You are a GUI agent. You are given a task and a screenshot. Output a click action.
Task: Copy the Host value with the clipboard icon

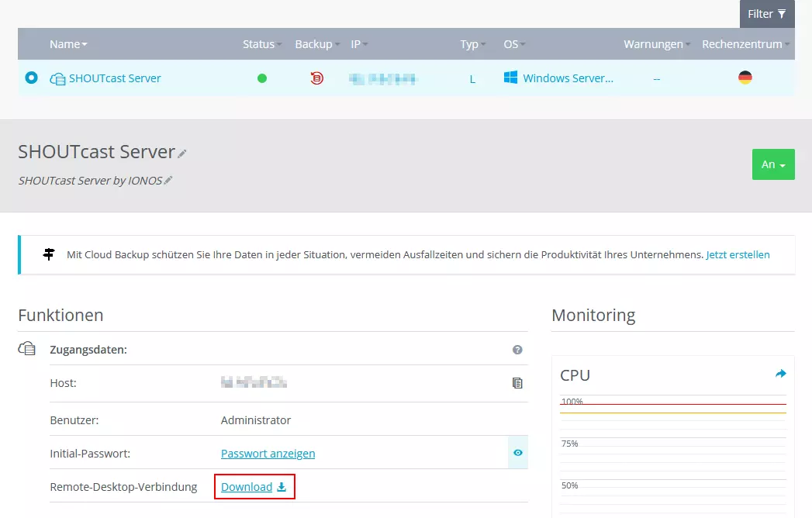pyautogui.click(x=517, y=383)
